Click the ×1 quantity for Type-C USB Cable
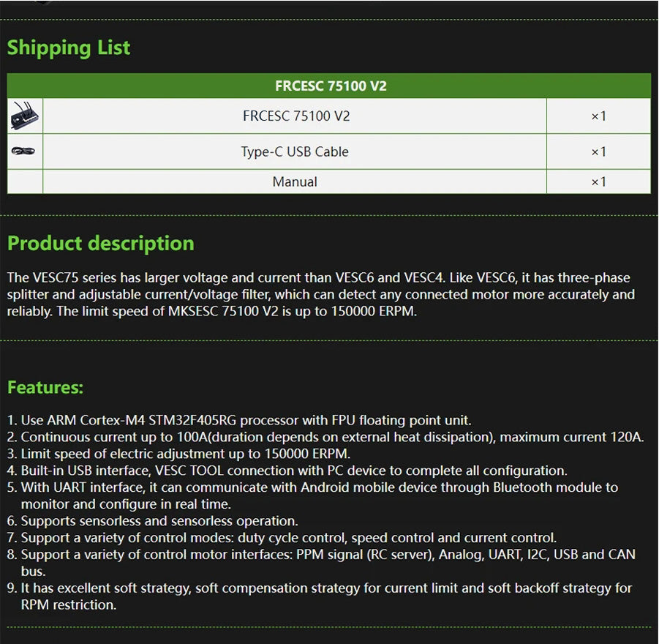The width and height of the screenshot is (659, 644). [598, 151]
